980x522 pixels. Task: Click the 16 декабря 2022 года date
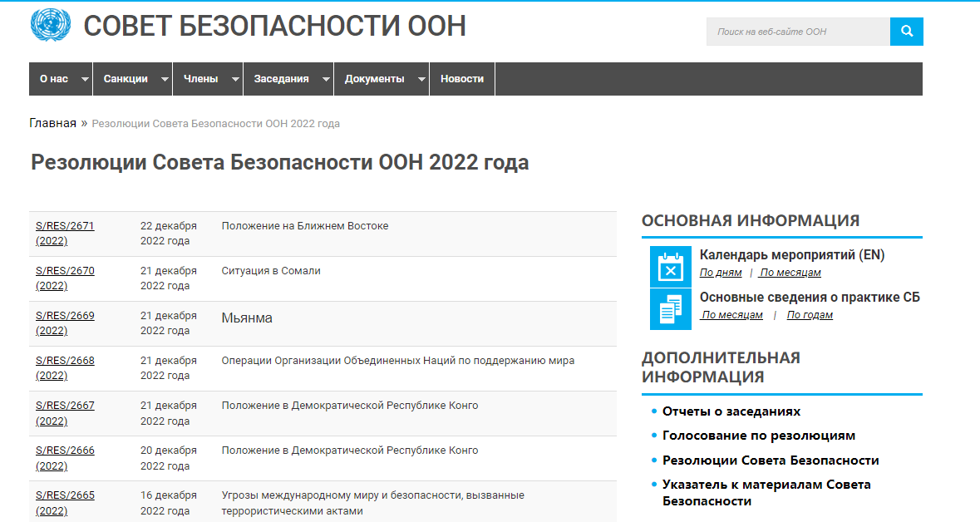coord(169,503)
